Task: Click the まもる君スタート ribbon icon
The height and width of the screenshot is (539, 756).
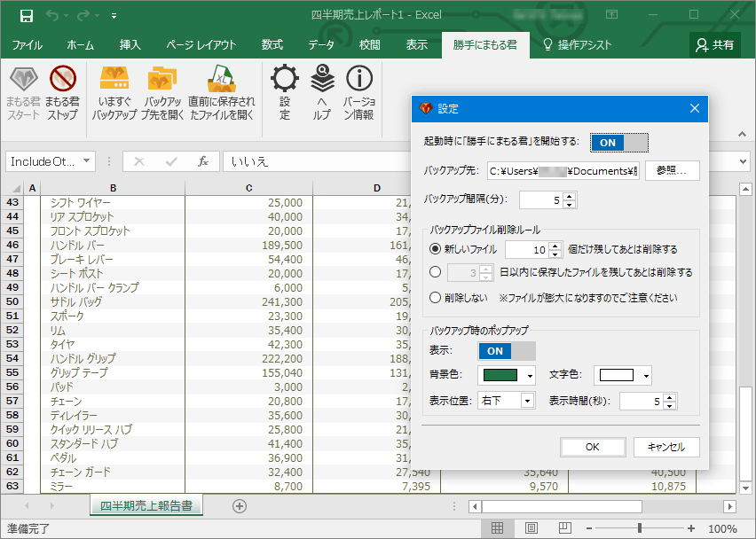Action: [23, 93]
